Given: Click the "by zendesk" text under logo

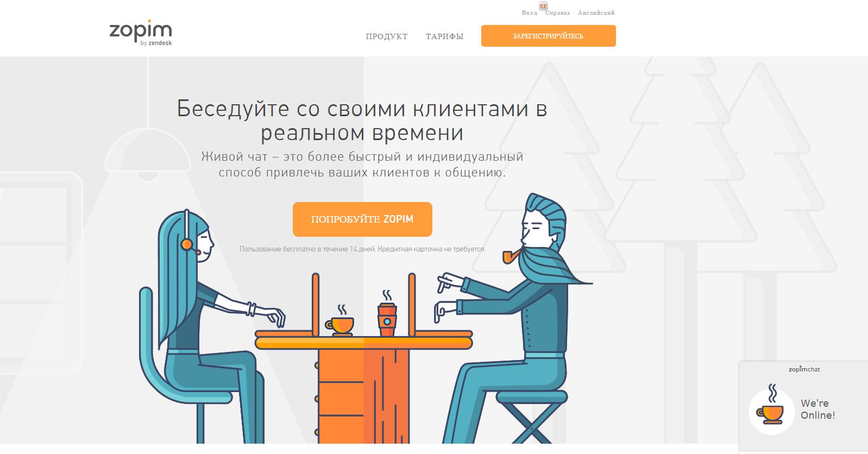Looking at the screenshot, I should click(x=156, y=43).
